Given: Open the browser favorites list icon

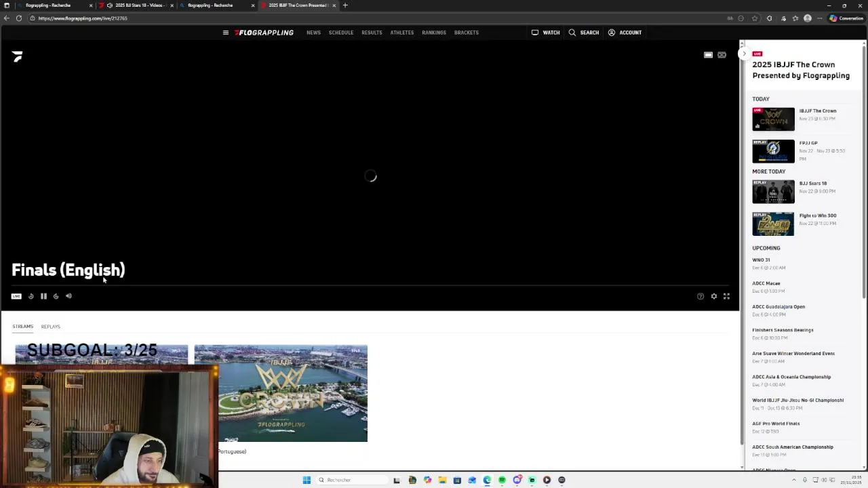Looking at the screenshot, I should tap(795, 18).
